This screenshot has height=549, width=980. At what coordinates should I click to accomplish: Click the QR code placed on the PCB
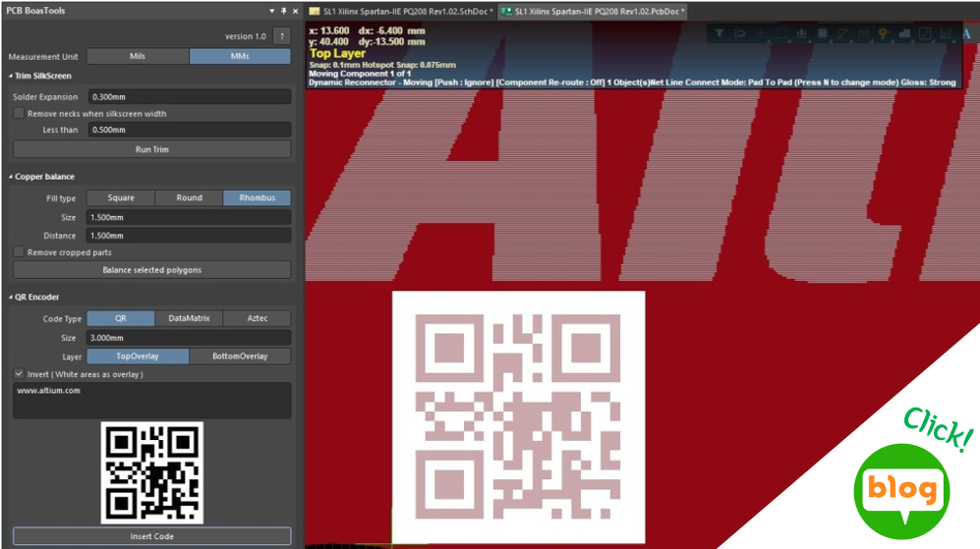tap(518, 417)
